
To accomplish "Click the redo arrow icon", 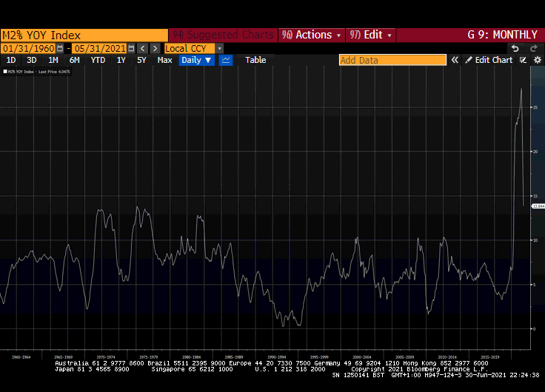I will pos(535,48).
